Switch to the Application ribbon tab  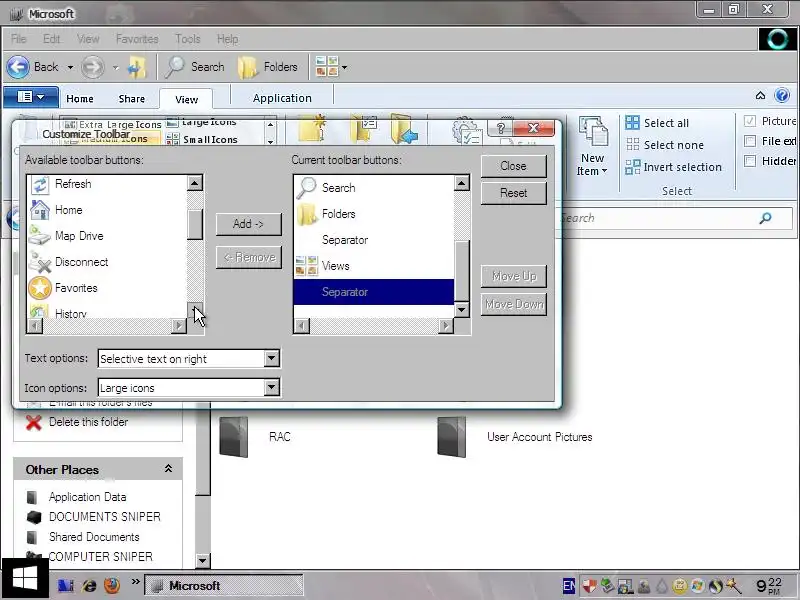pos(282,98)
